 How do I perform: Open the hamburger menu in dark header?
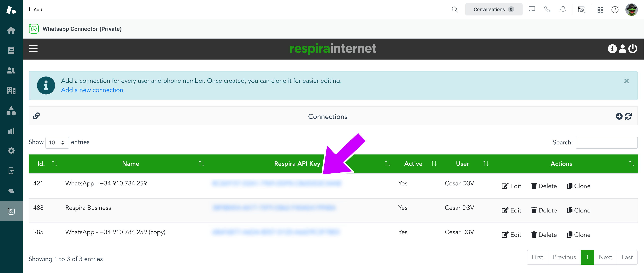[33, 49]
